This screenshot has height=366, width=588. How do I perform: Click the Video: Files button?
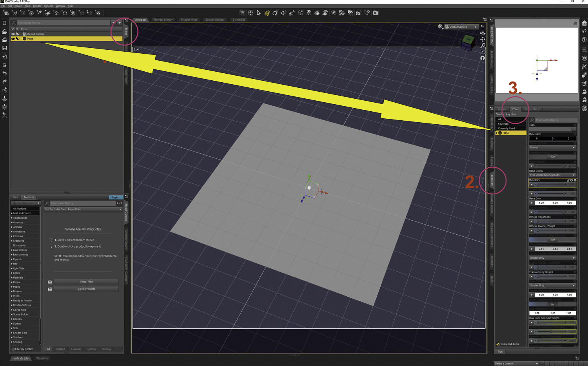point(86,282)
